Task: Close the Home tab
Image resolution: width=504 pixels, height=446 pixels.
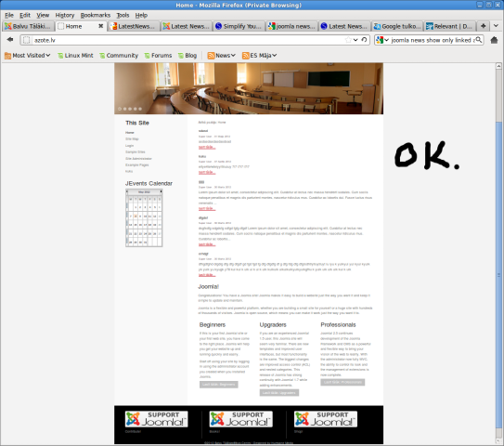Action: click(x=100, y=26)
